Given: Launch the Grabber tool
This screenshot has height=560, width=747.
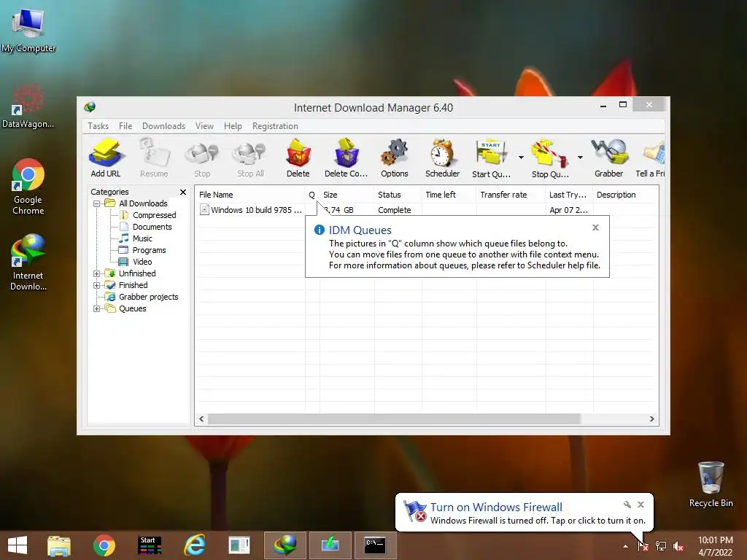Looking at the screenshot, I should [609, 158].
